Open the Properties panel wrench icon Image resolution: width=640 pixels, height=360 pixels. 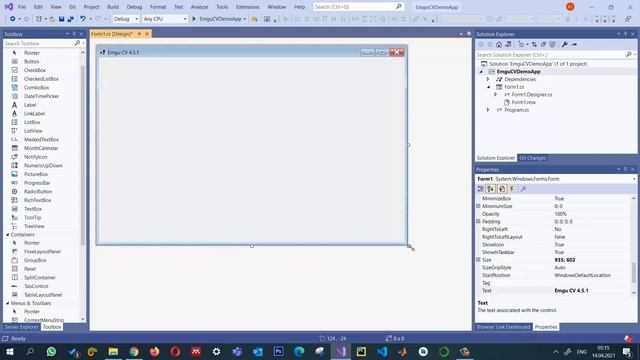click(523, 189)
